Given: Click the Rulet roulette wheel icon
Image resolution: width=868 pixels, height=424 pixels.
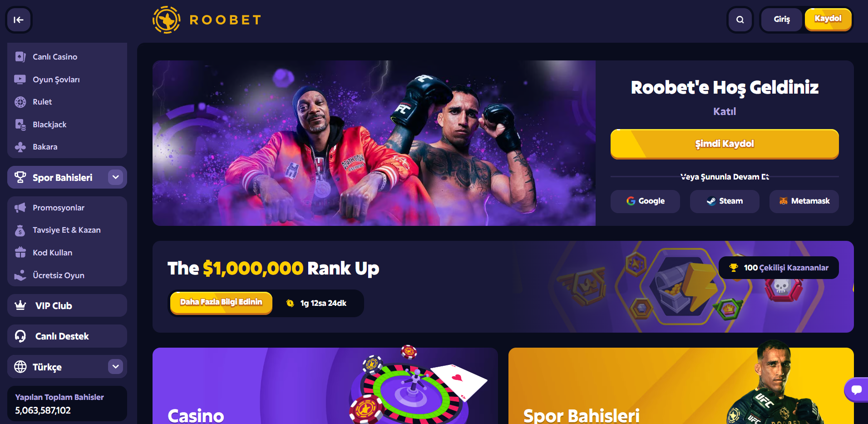Looking at the screenshot, I should (x=20, y=102).
